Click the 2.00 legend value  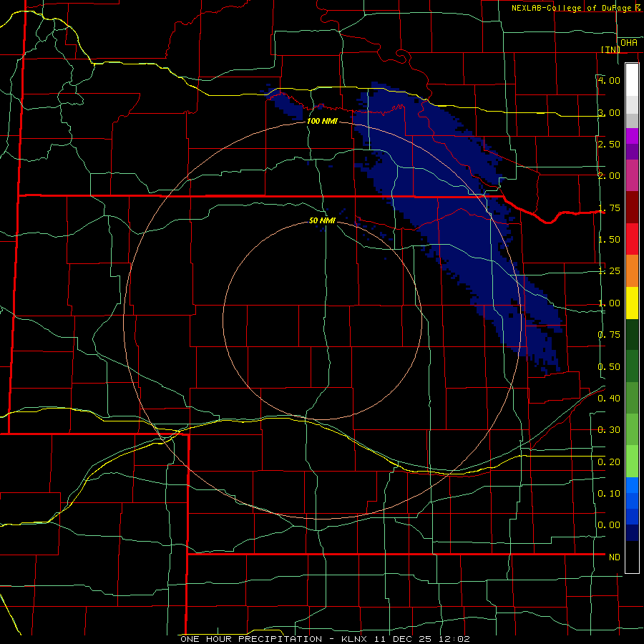(609, 176)
